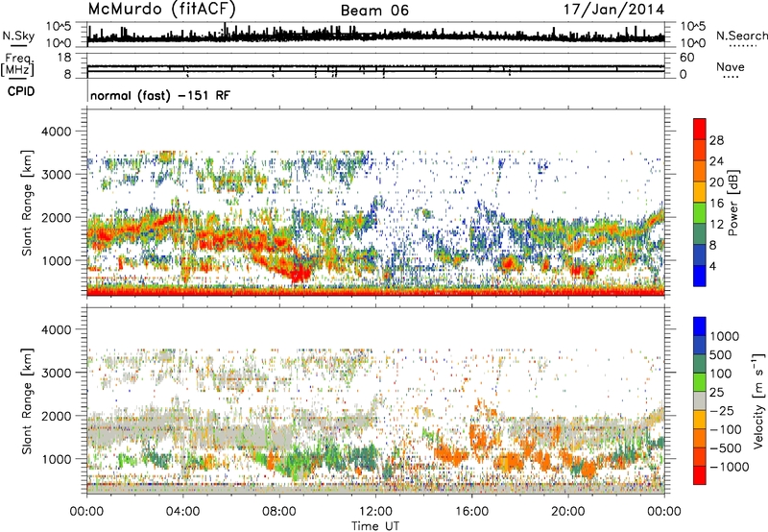Pick the yellow segment of the power colorbar
This screenshot has height=532, width=768.
click(x=700, y=192)
